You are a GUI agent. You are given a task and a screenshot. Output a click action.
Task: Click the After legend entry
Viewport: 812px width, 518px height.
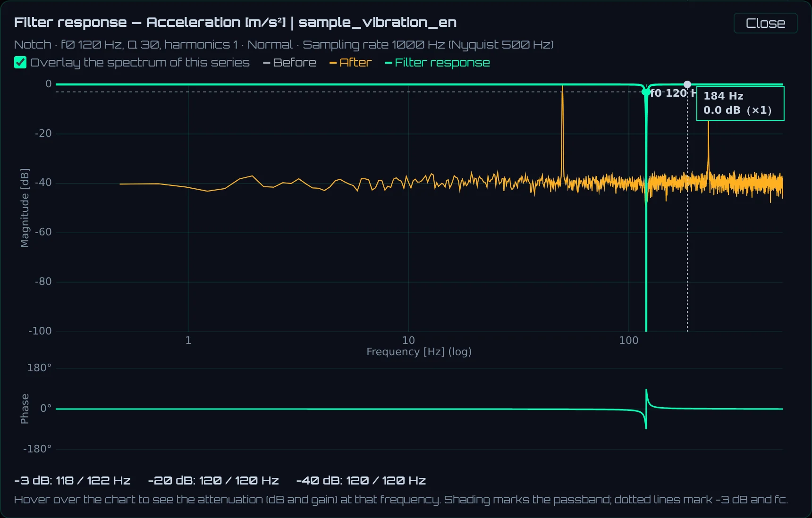pyautogui.click(x=350, y=62)
